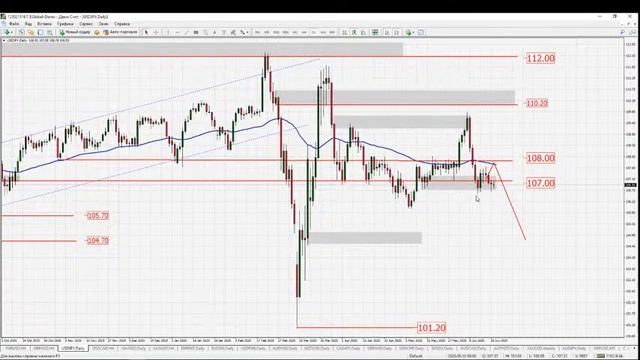The image size is (640, 360).
Task: Toggle the Data Window icon
Action: 40,32
